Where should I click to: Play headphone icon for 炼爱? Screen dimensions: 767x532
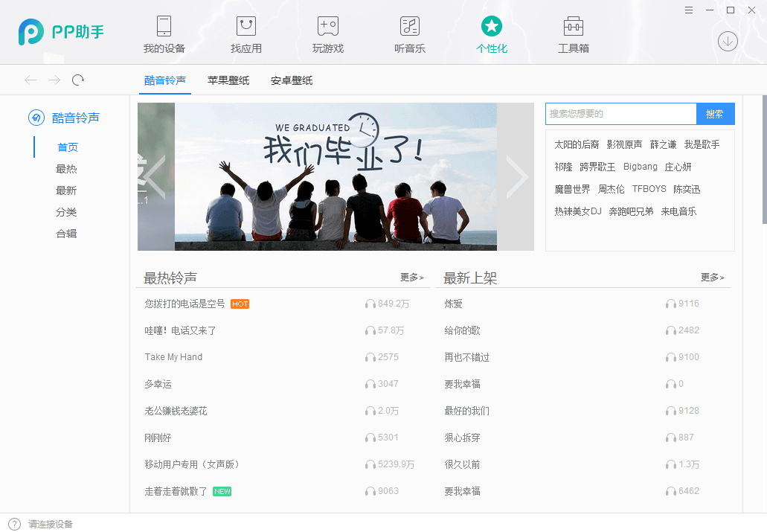click(670, 304)
